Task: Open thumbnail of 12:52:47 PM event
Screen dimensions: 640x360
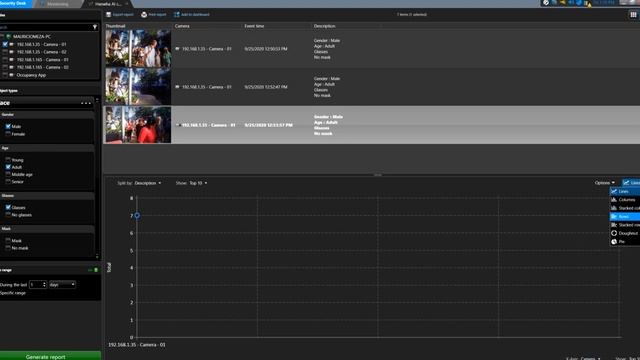Action: 138,87
